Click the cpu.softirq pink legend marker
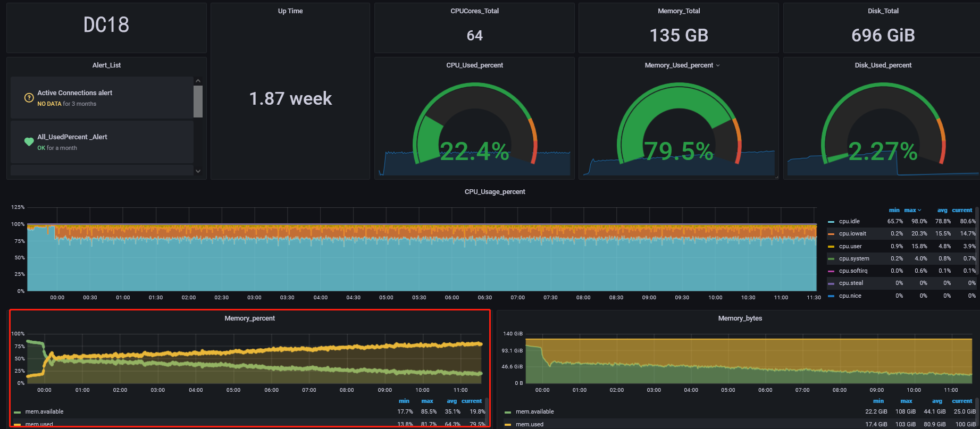The image size is (980, 429). pos(831,271)
